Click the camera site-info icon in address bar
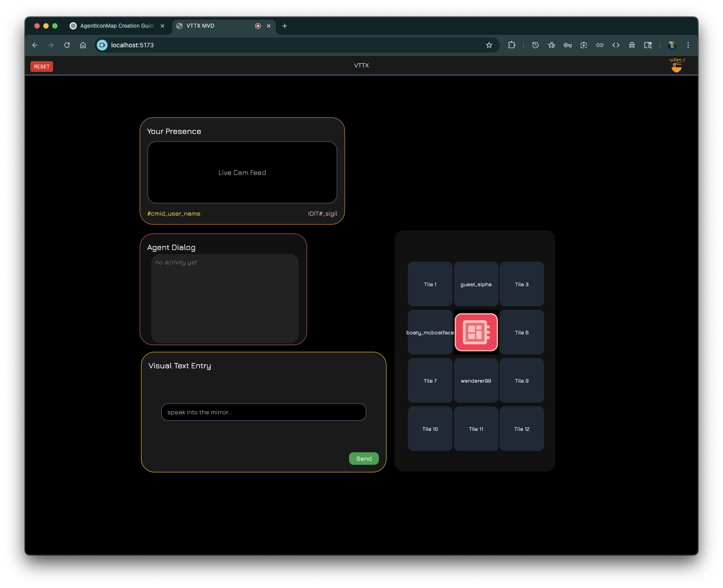The image size is (723, 588). point(102,45)
